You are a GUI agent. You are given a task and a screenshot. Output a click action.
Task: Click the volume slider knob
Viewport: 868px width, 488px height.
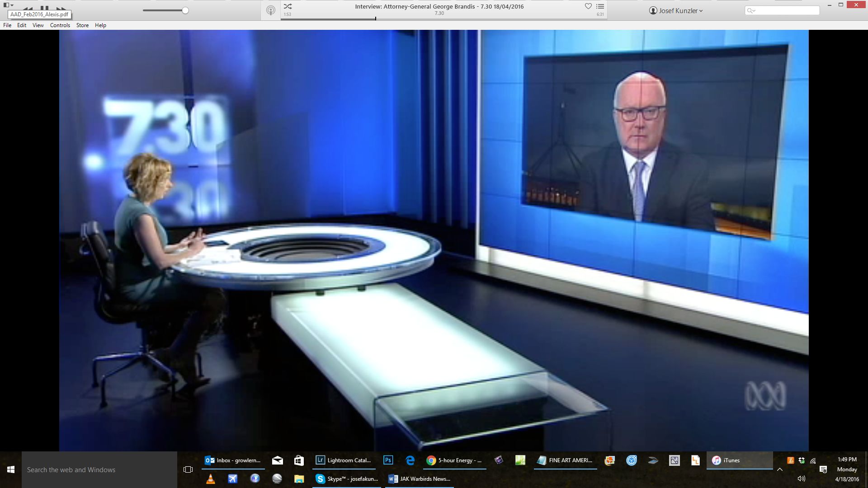click(x=185, y=10)
